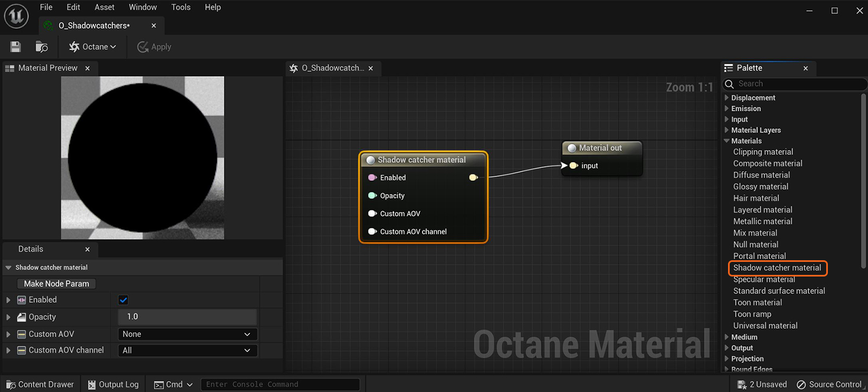Expand the Medium palette category

[x=727, y=337]
